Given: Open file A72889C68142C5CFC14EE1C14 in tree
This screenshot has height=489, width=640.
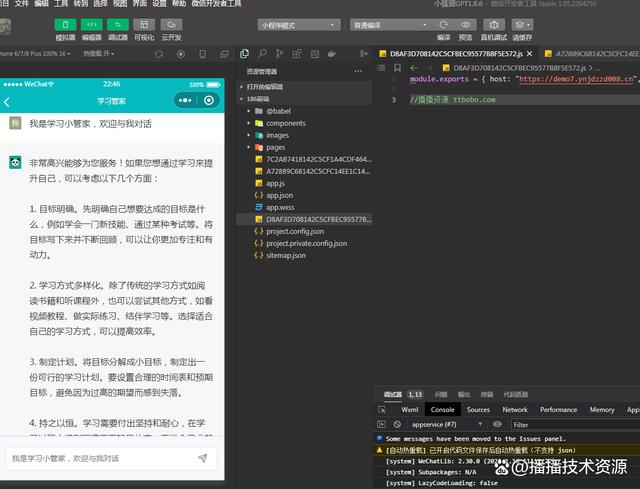Looking at the screenshot, I should pyautogui.click(x=304, y=171).
